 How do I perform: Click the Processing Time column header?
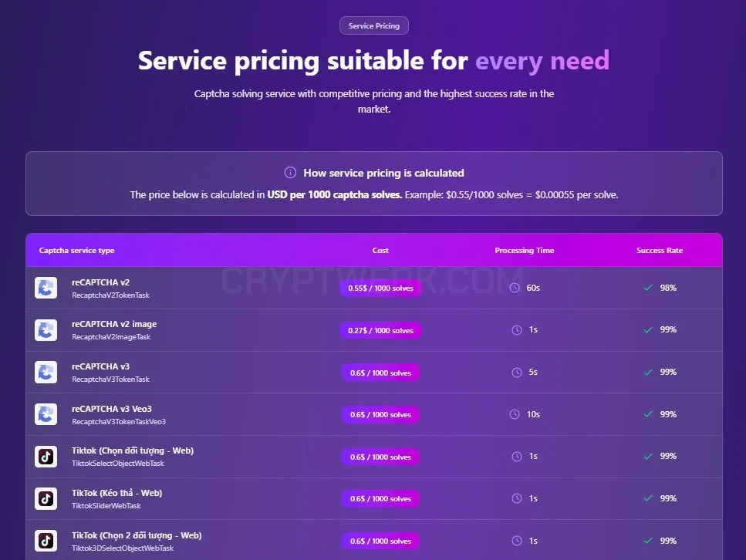click(x=525, y=250)
